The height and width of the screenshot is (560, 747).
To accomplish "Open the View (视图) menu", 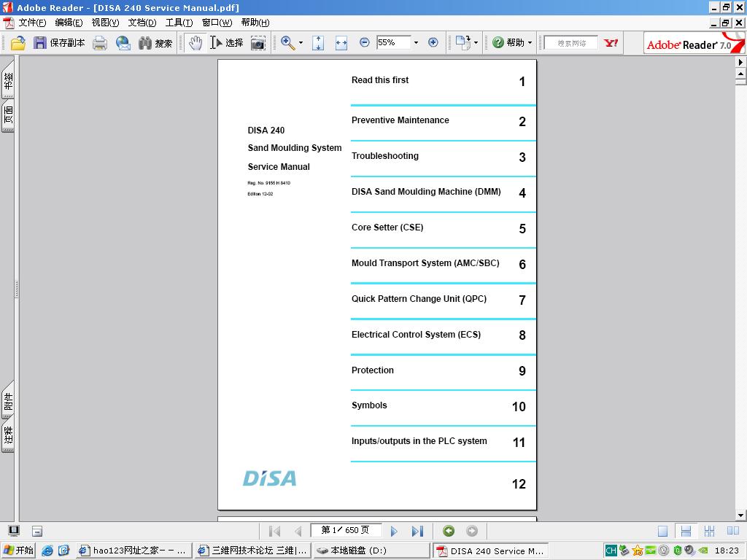I will pyautogui.click(x=105, y=23).
